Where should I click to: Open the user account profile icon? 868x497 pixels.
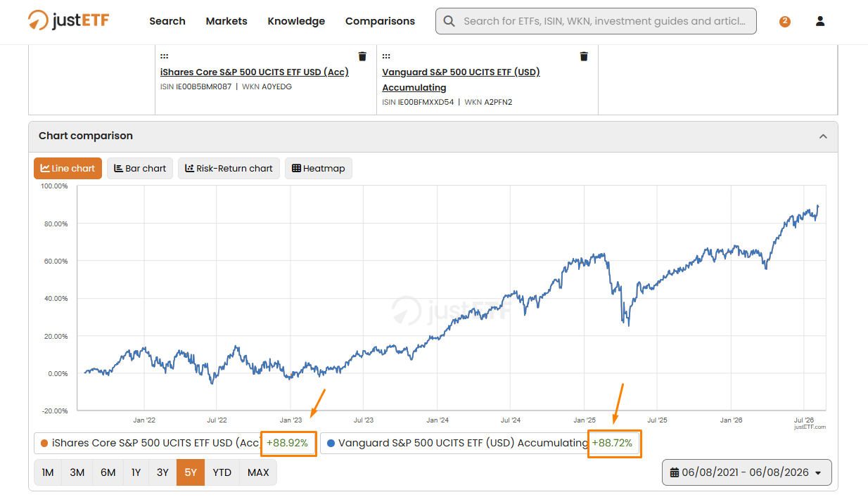(x=820, y=21)
